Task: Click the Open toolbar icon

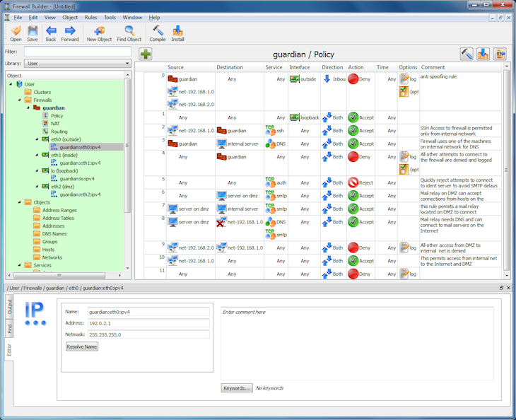Action: coord(16,33)
